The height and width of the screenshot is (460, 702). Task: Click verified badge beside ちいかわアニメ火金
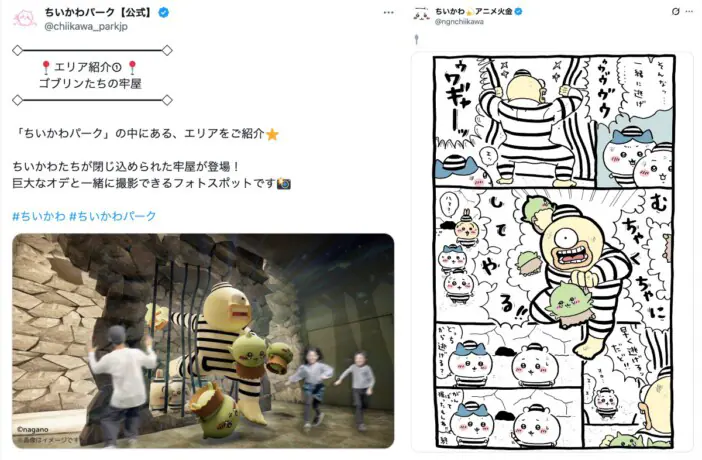(518, 12)
